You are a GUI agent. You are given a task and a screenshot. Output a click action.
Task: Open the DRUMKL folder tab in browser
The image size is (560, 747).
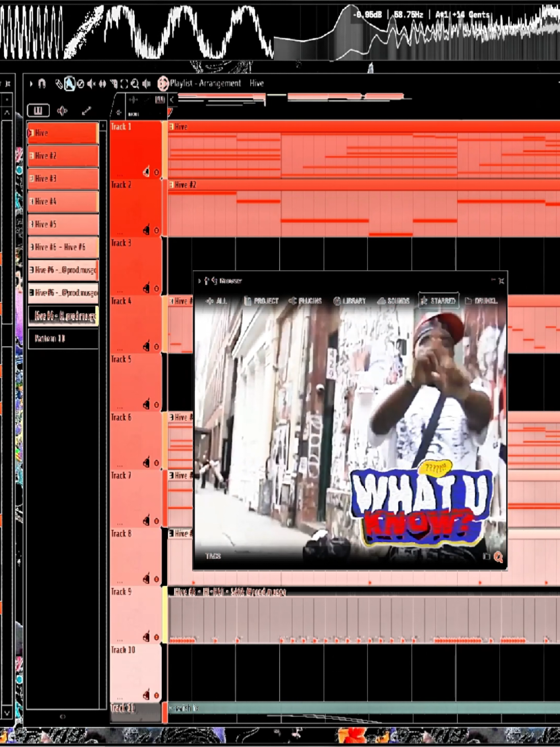[481, 301]
